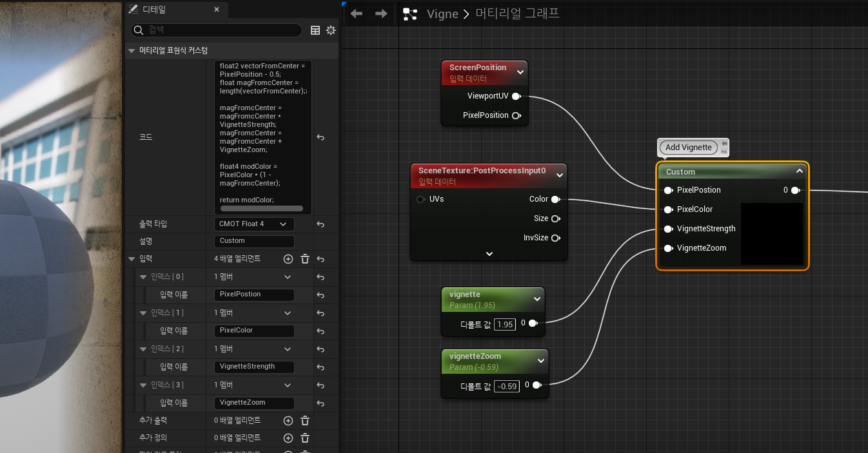The image size is (868, 453).
Task: Collapse the 인덱스 [ 1 ] row
Action: pos(143,313)
